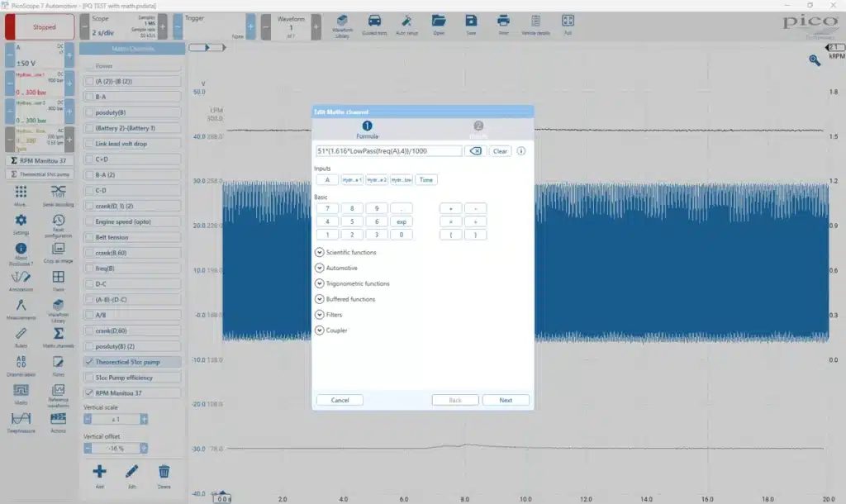
Task: Click Next in the Edit Maths channel dialog
Action: click(506, 400)
